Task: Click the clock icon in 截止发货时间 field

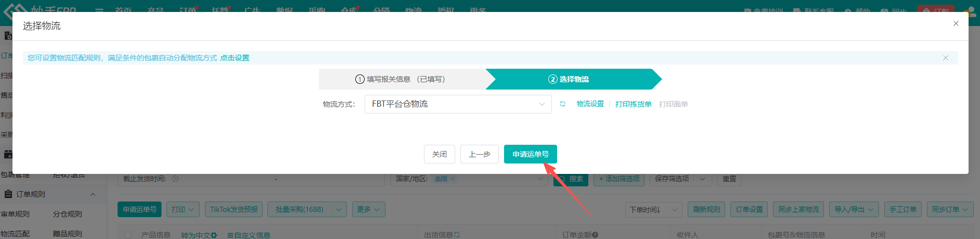Action: click(175, 179)
